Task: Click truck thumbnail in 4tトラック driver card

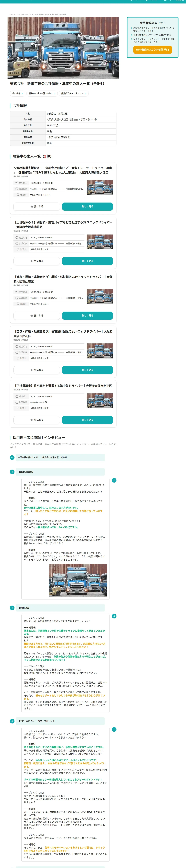Action: (x=100, y=297)
